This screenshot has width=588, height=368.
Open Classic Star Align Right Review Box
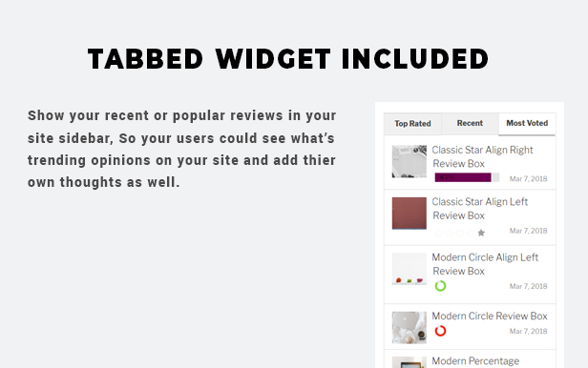[482, 157]
